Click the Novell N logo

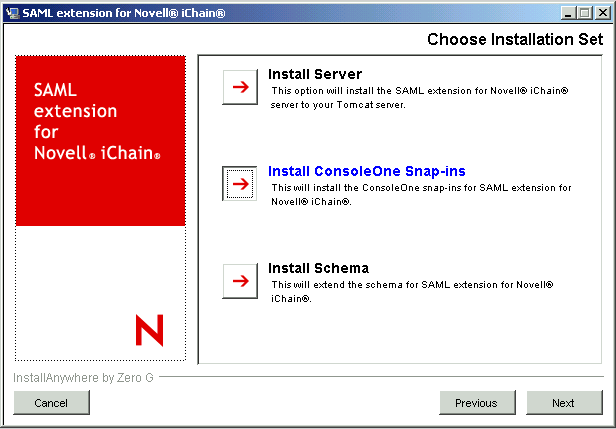(x=149, y=330)
